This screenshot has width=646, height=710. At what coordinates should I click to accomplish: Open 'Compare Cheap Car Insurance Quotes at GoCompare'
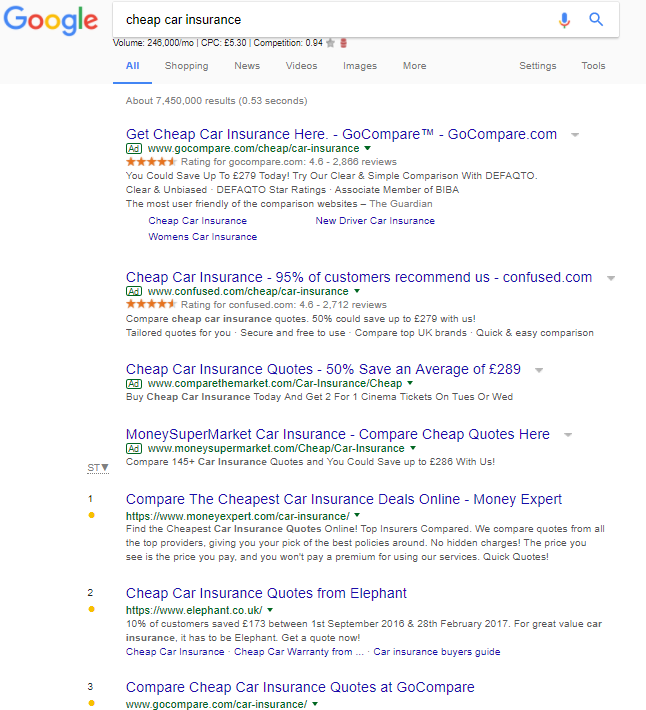tap(300, 687)
